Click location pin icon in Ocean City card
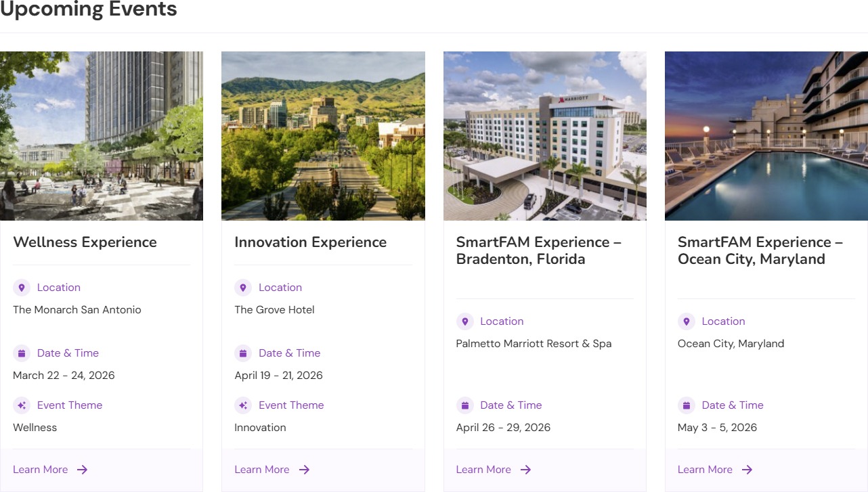This screenshot has height=492, width=868. tap(686, 321)
